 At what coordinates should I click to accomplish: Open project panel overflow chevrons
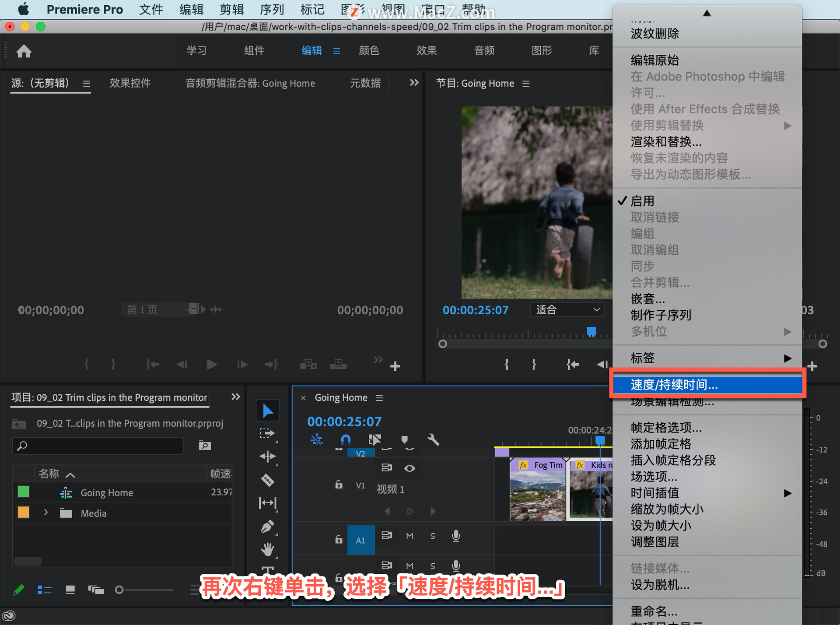click(x=235, y=397)
